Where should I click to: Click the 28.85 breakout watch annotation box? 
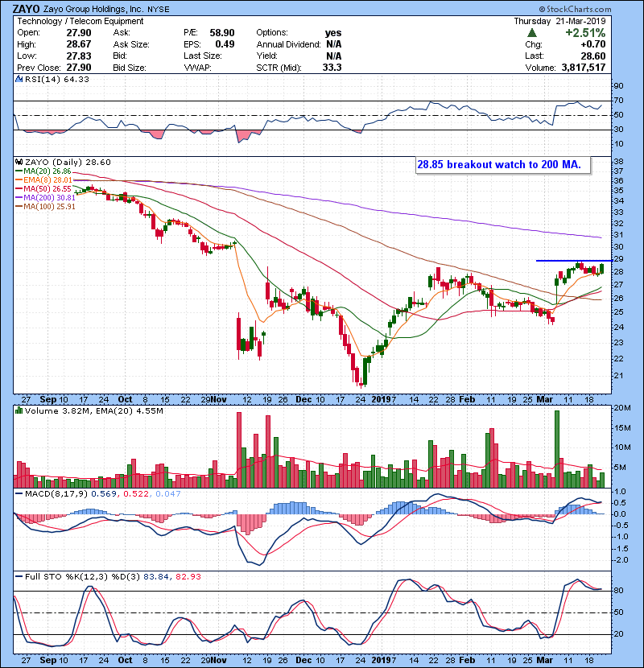(503, 165)
